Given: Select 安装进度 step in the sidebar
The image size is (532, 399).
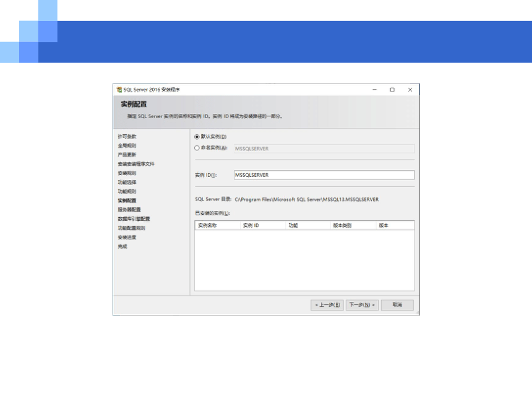Looking at the screenshot, I should [127, 237].
